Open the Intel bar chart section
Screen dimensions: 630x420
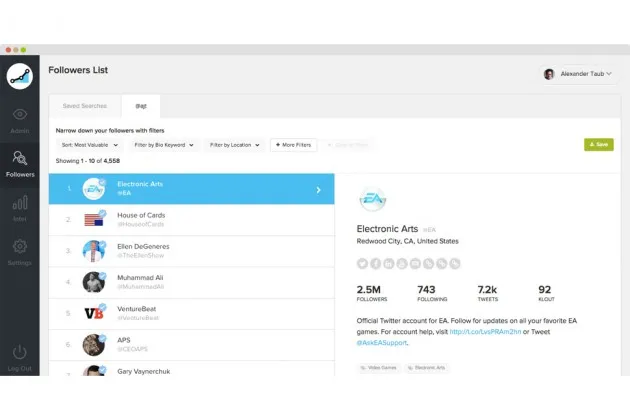point(20,203)
